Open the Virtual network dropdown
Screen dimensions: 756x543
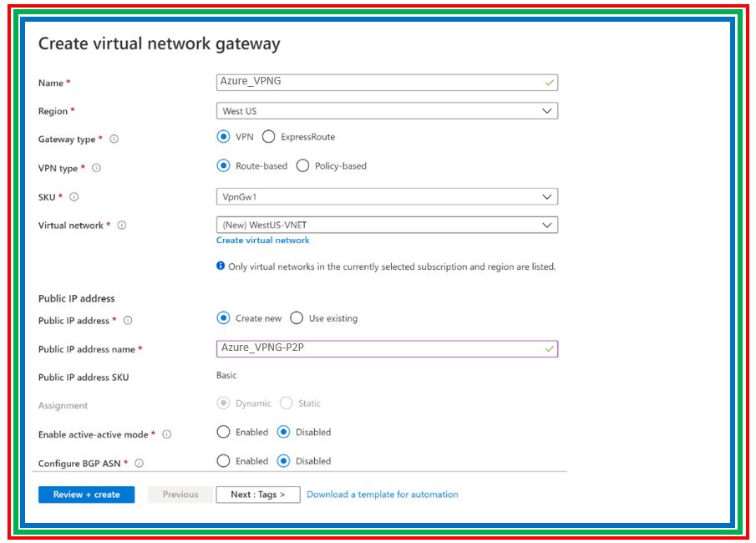(x=387, y=225)
